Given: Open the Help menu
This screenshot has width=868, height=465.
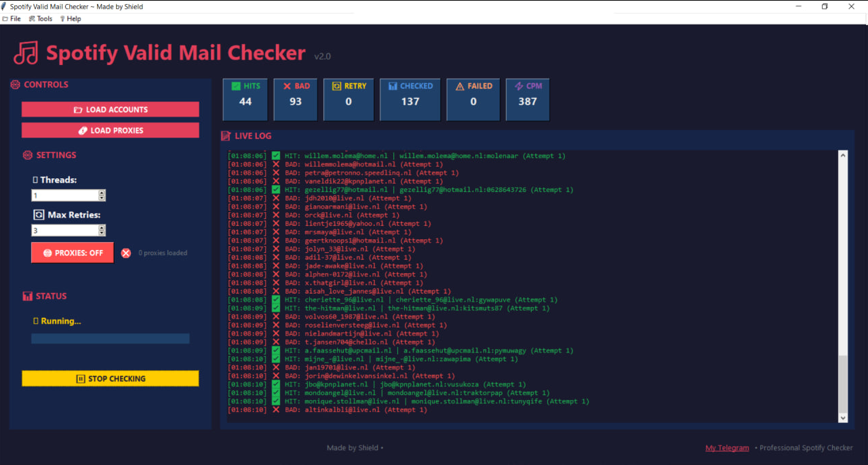Looking at the screenshot, I should [71, 18].
